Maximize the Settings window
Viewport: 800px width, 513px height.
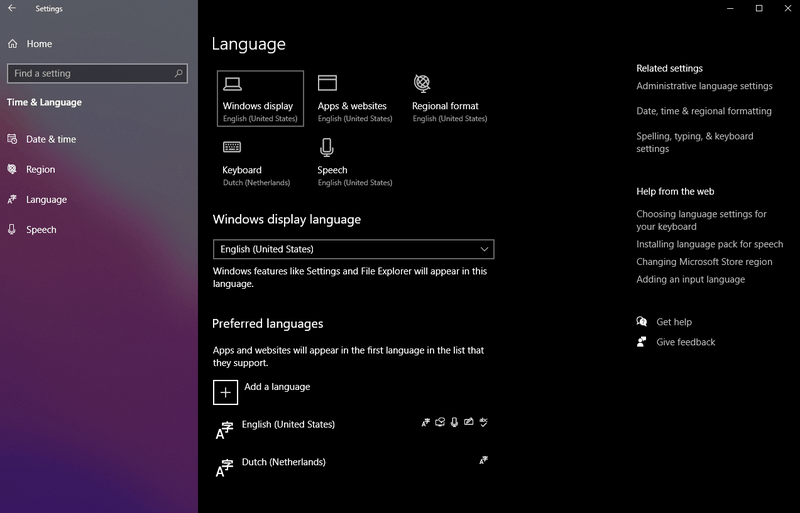pos(759,8)
